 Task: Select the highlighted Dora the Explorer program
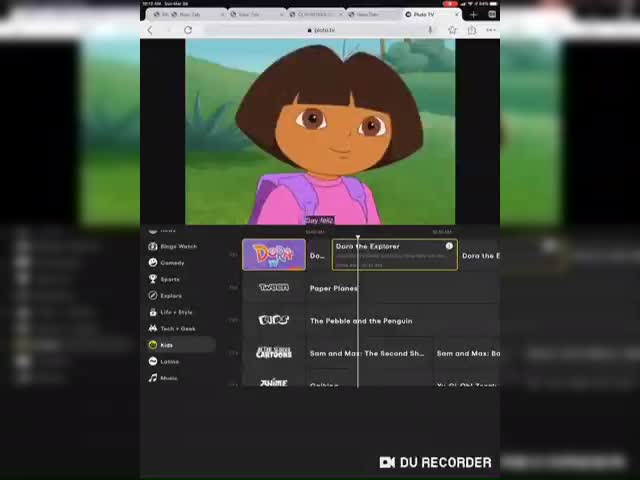click(395, 255)
